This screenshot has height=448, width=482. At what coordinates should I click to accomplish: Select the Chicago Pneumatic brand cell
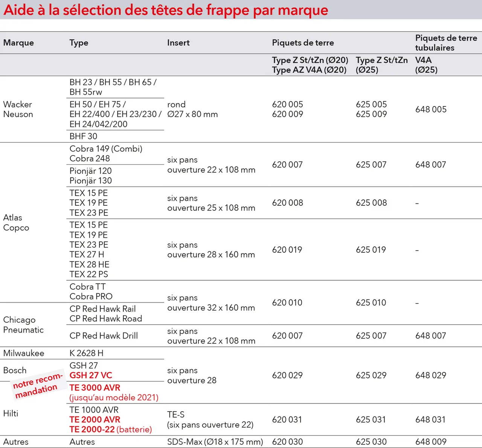tap(23, 325)
